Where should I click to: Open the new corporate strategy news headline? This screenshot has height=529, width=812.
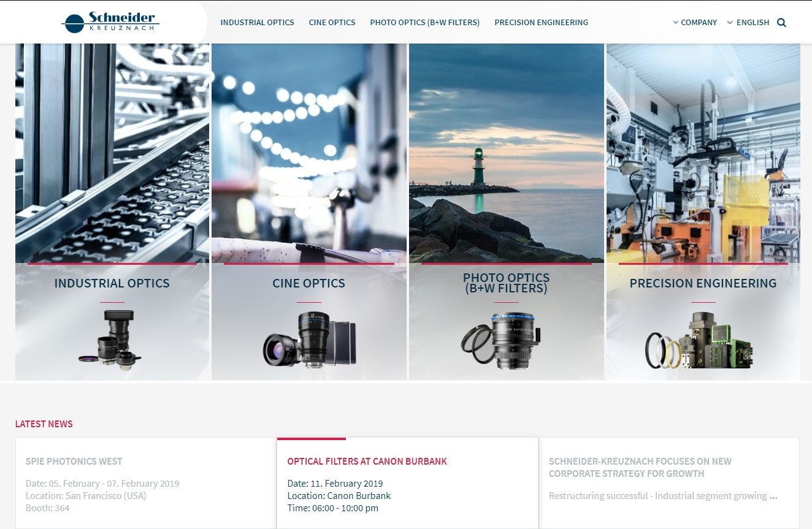pyautogui.click(x=640, y=468)
